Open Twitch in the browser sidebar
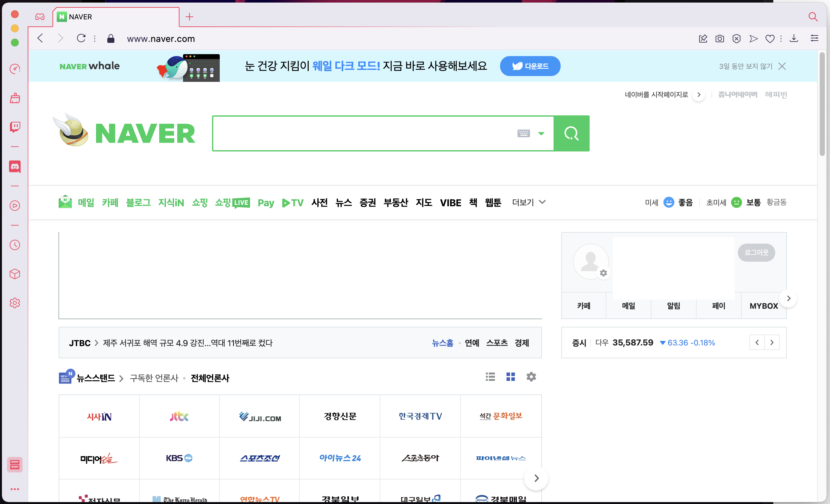The image size is (830, 504). tap(15, 127)
